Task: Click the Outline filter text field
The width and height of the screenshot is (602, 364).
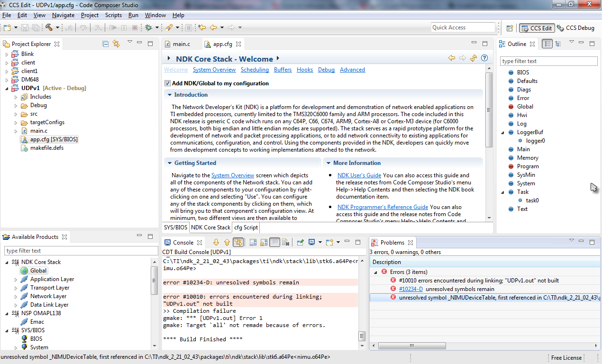Action: [x=549, y=61]
